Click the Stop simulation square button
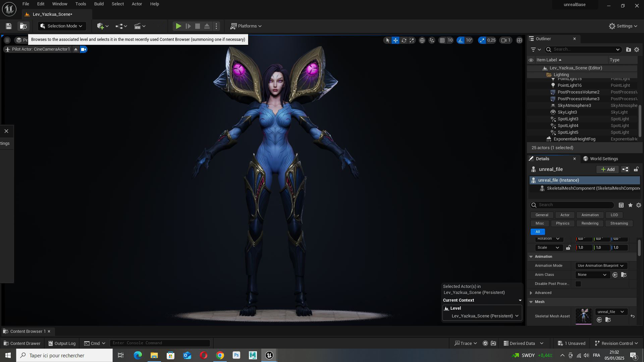 (x=198, y=26)
